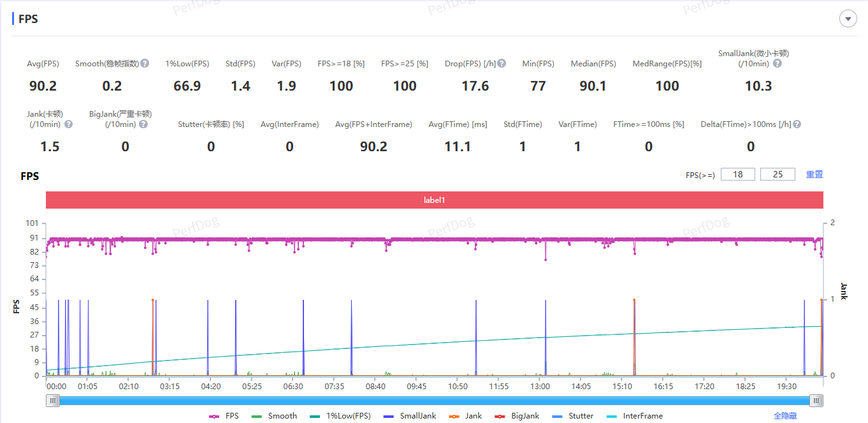Click help icon next to BigJank(严重卡顿)
The image size is (868, 423).
143,124
